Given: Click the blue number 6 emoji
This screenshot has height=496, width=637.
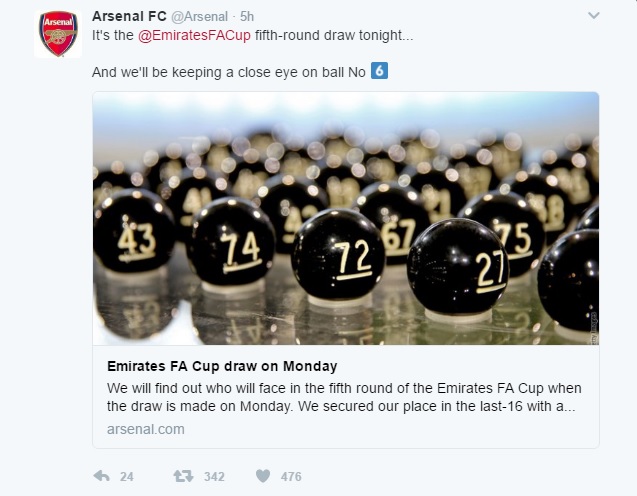Looking at the screenshot, I should click(379, 71).
